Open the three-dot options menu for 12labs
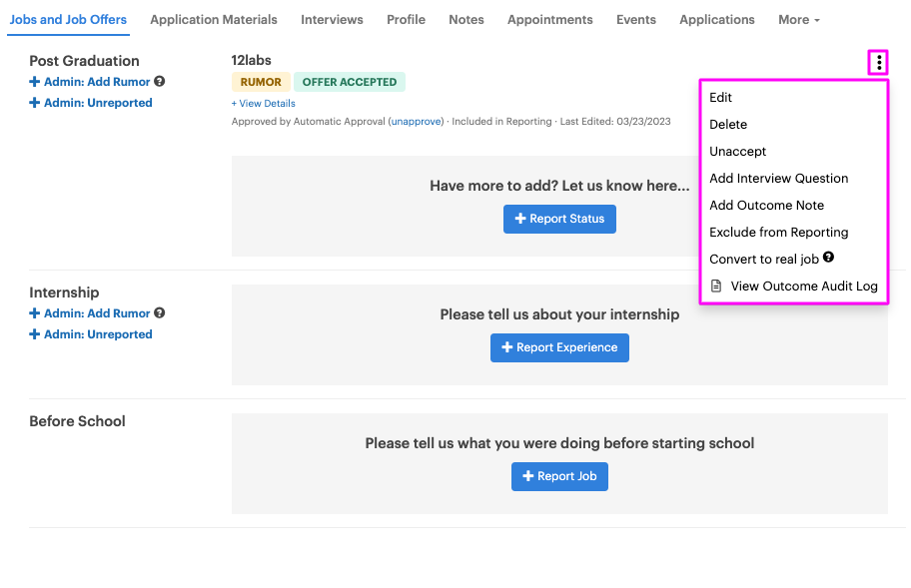The width and height of the screenshot is (911, 588). [x=878, y=62]
